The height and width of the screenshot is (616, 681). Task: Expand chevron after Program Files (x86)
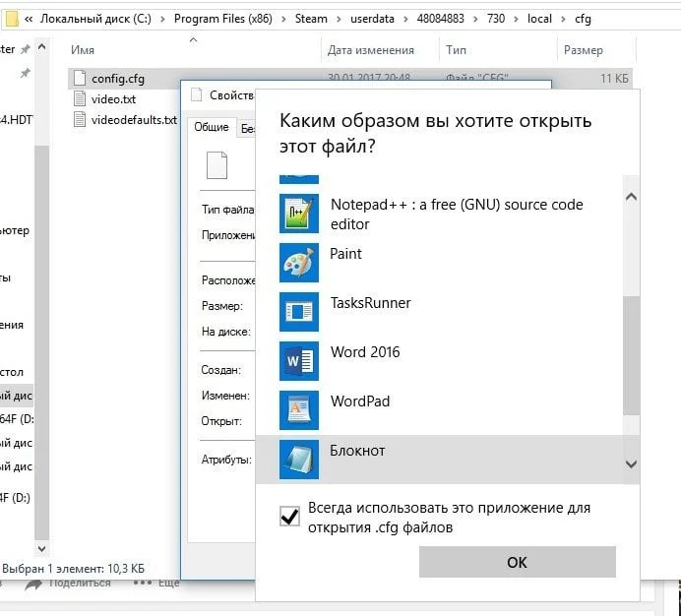point(283,19)
